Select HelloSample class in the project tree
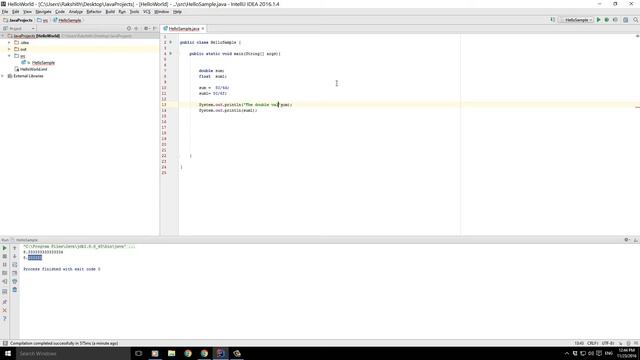The width and height of the screenshot is (640, 360). point(43,63)
